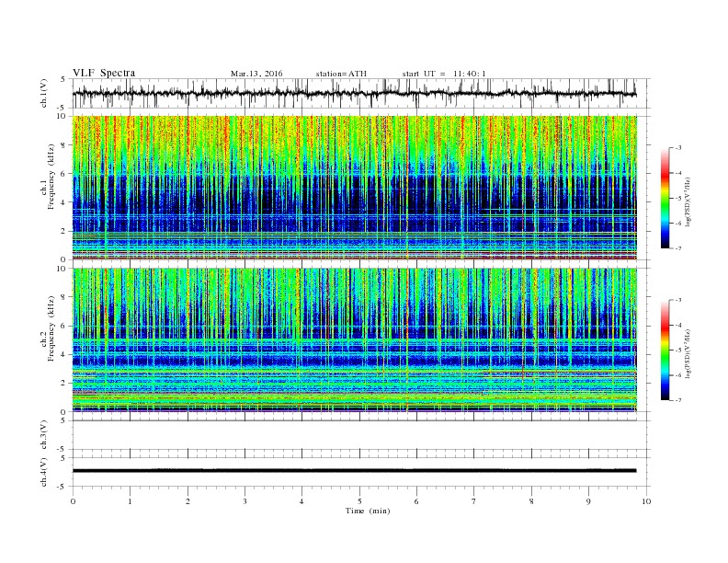Image resolution: width=728 pixels, height=563 pixels.
Task: Click the '9' tick on the time axis
Action: [588, 501]
